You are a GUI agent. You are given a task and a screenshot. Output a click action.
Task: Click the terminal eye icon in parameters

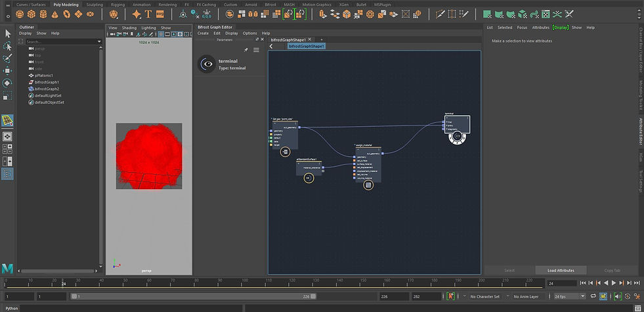(207, 64)
